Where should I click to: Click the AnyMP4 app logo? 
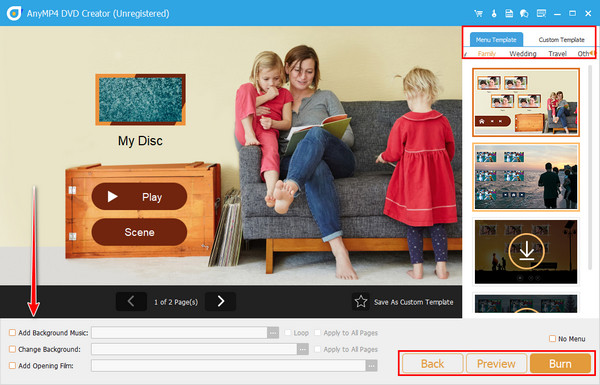(14, 13)
